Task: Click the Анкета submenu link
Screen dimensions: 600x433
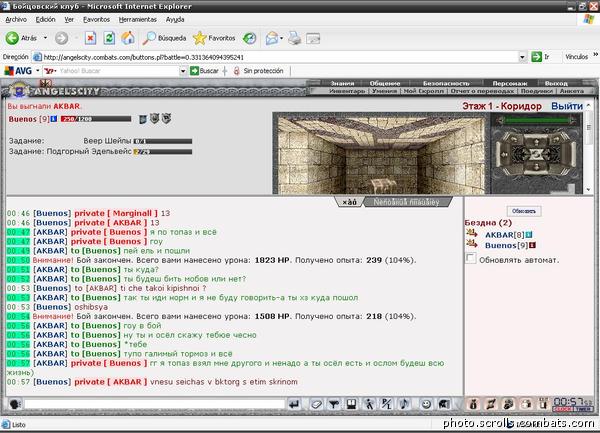Action: [571, 91]
